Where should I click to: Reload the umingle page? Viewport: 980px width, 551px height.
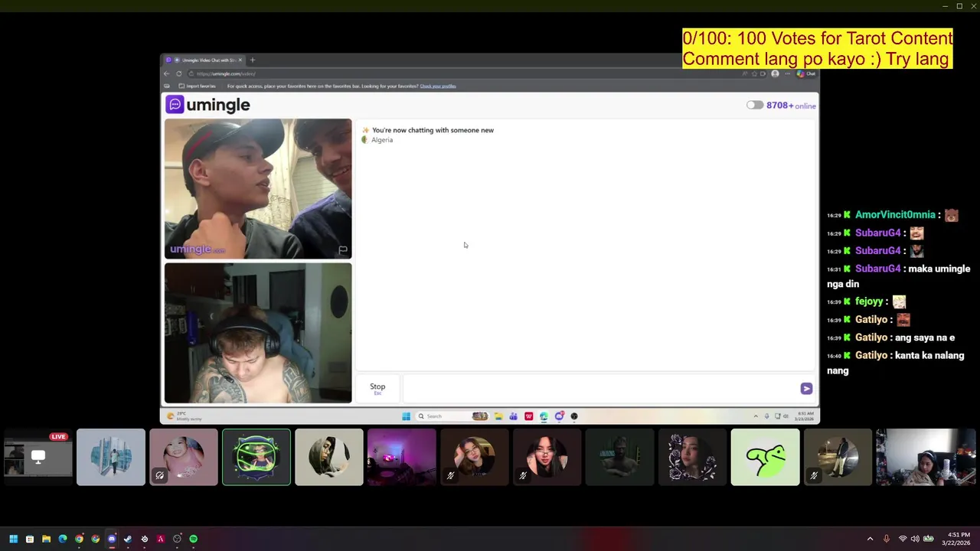tap(179, 73)
